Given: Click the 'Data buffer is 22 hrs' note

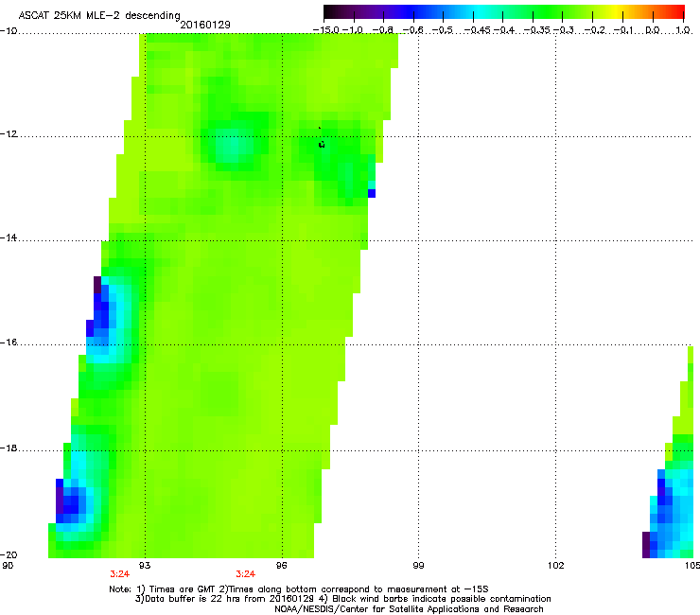Looking at the screenshot, I should click(x=342, y=599).
